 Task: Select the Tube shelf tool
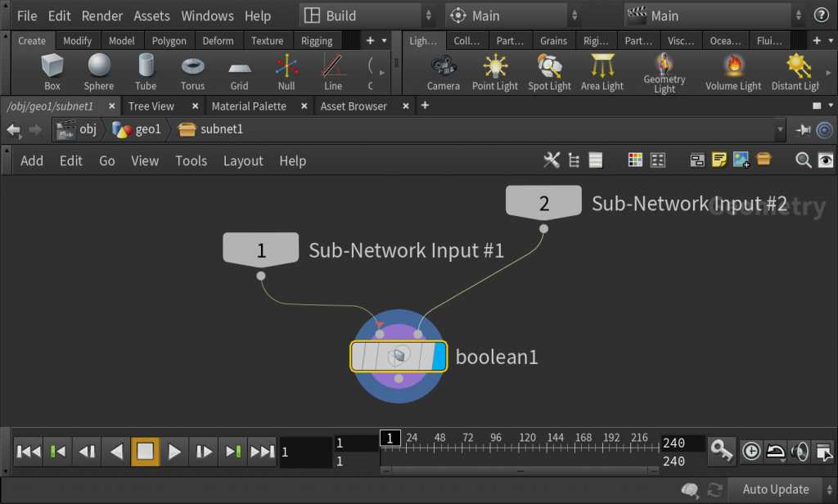[146, 72]
